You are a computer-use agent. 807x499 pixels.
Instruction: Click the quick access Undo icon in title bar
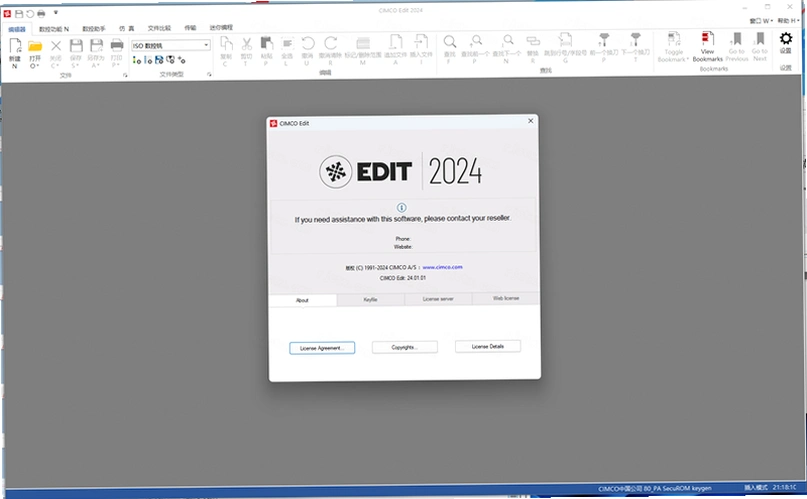pos(29,13)
